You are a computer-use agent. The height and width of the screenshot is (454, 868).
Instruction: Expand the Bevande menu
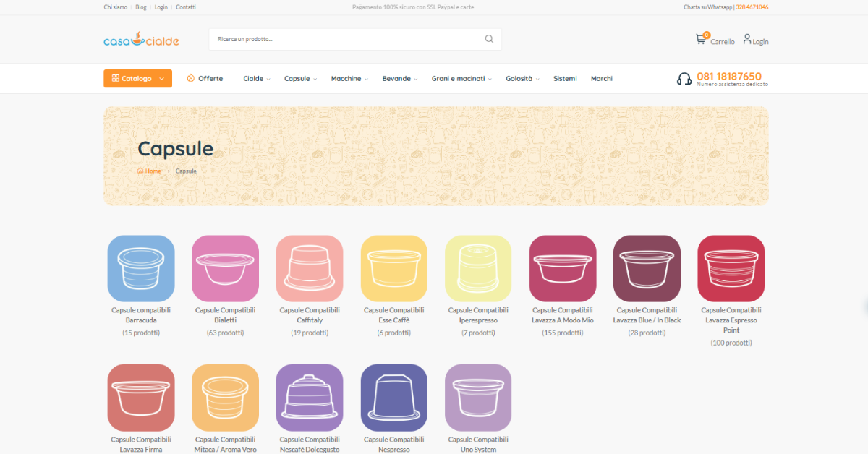pos(400,78)
